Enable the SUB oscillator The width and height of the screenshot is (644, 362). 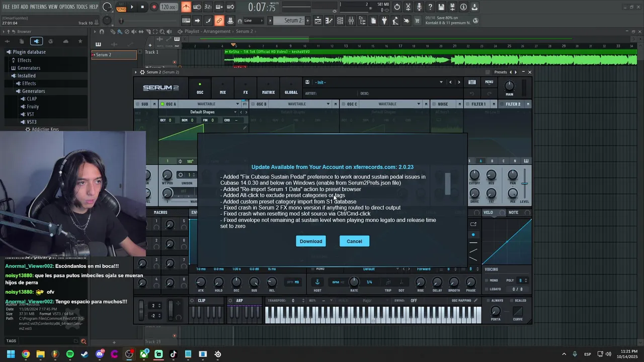click(x=137, y=104)
